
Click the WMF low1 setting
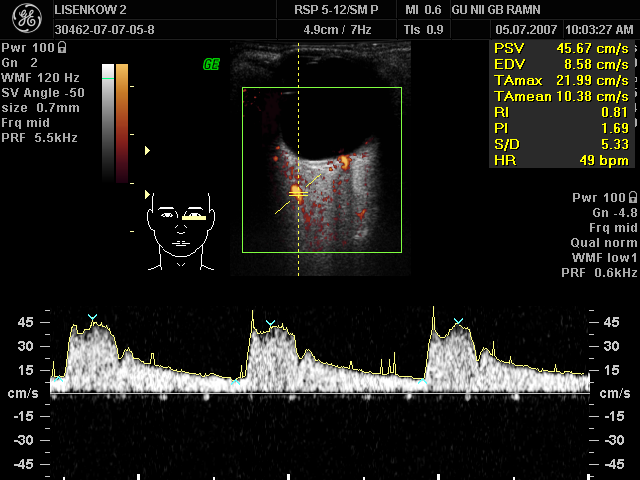604,258
